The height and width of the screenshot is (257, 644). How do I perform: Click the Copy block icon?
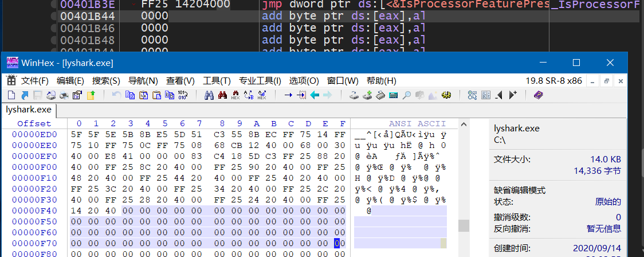point(130,95)
